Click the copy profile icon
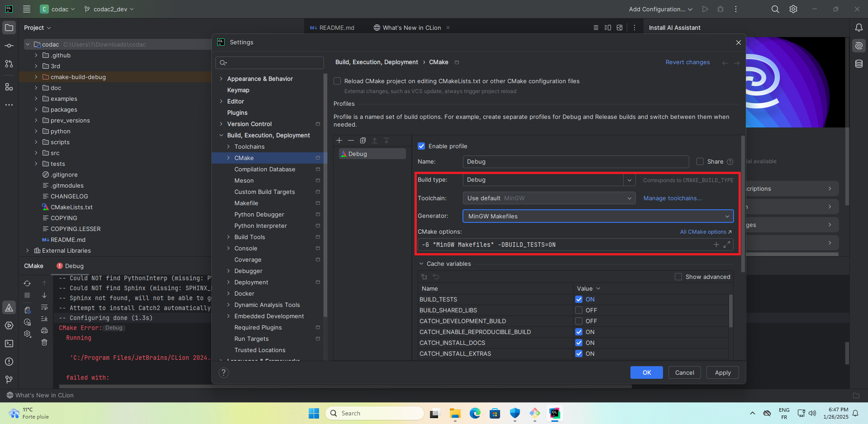The width and height of the screenshot is (868, 424). click(362, 141)
